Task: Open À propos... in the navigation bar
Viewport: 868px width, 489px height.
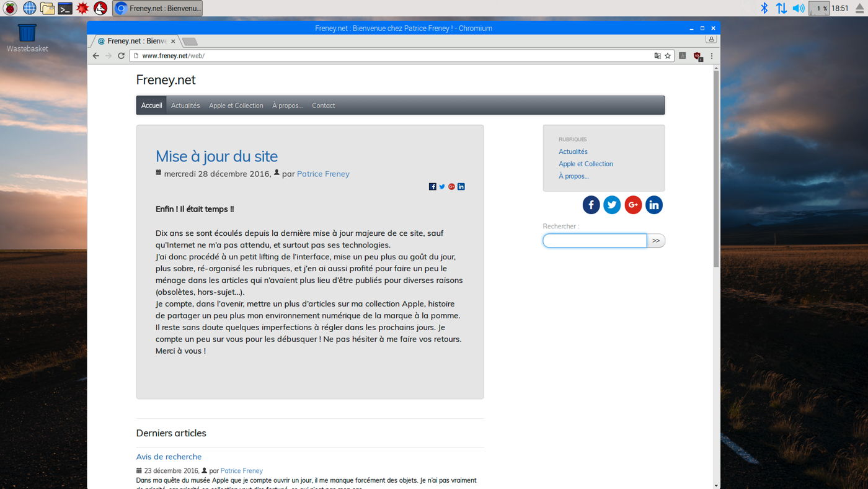Action: point(288,105)
